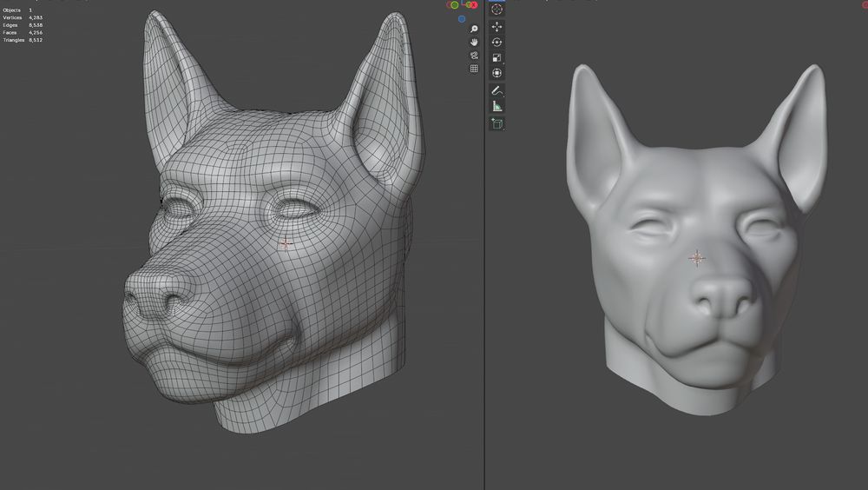Switch between perspective and orthographic projection
Image resolution: width=868 pixels, height=490 pixels.
[474, 68]
